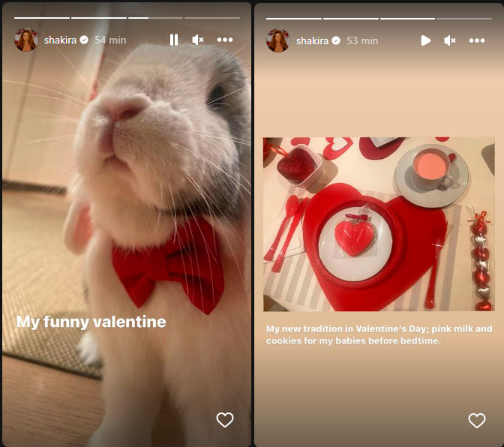Click verified badge on right story
Viewport: 504px width, 447px height.
pyautogui.click(x=336, y=40)
